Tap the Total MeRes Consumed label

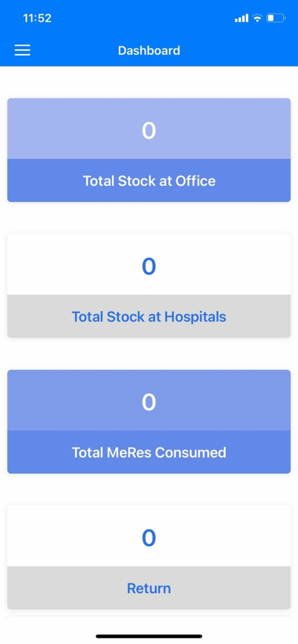149,452
